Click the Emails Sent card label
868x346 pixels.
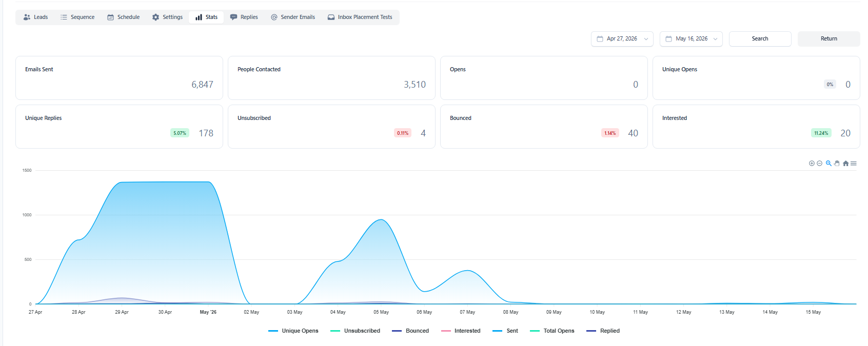point(39,69)
